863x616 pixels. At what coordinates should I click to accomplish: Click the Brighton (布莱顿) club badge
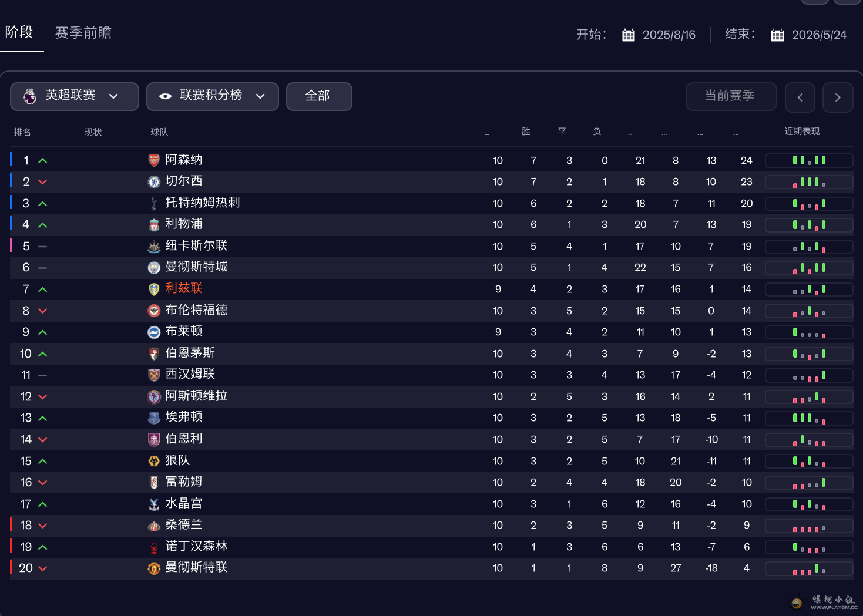click(154, 332)
